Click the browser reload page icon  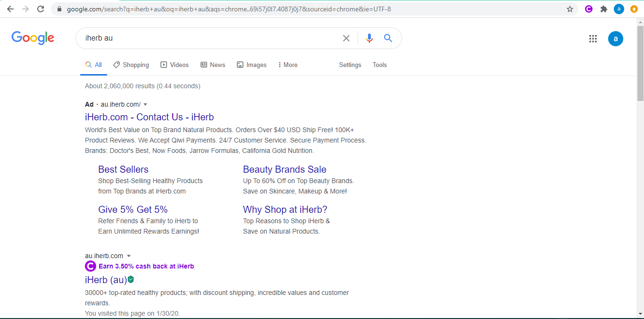[x=41, y=9]
